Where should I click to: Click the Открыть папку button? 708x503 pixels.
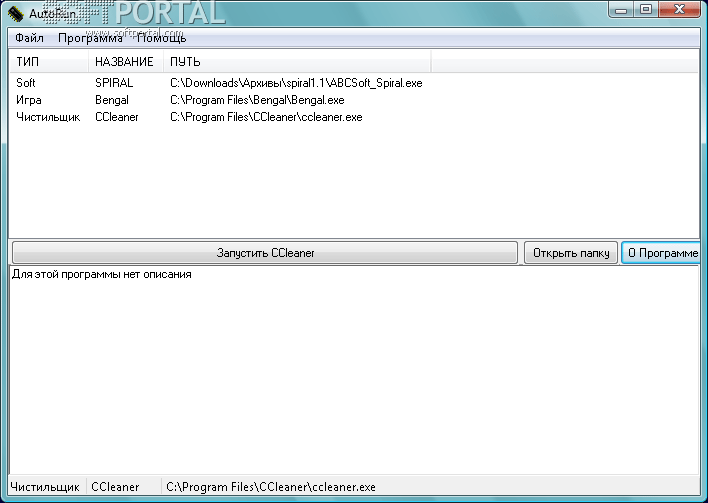pos(571,253)
